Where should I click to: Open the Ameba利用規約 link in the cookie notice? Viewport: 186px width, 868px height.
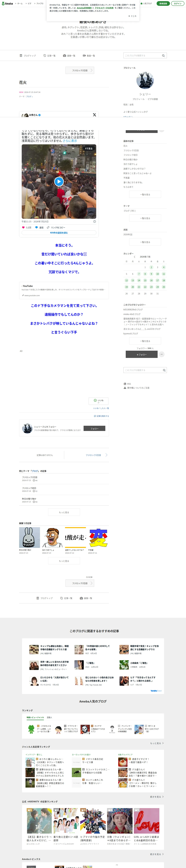tap(84, 8)
